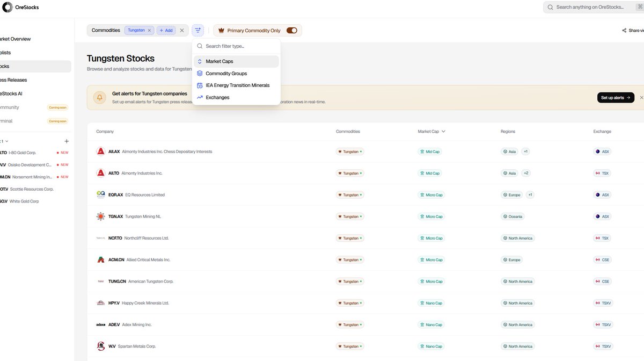Click the Company column header
Screen dimensions: 644x361
point(105,132)
